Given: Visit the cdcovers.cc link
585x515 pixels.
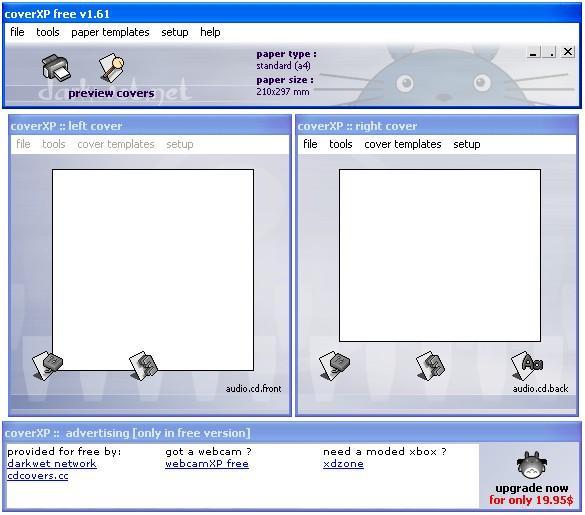Looking at the screenshot, I should point(38,475).
